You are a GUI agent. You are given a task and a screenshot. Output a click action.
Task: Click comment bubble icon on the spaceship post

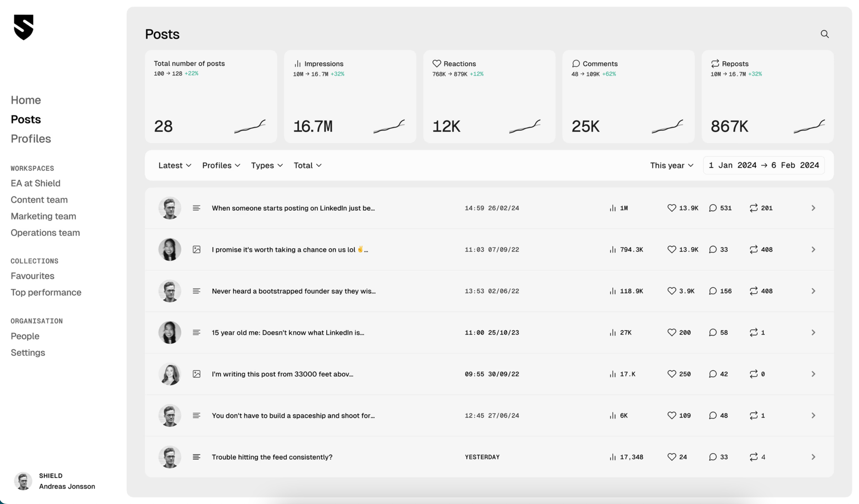pyautogui.click(x=712, y=415)
